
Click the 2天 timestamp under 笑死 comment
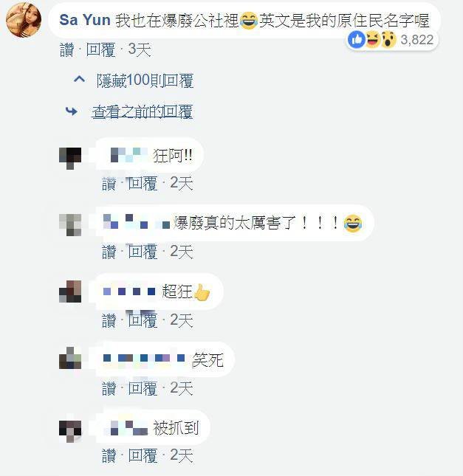[182, 388]
